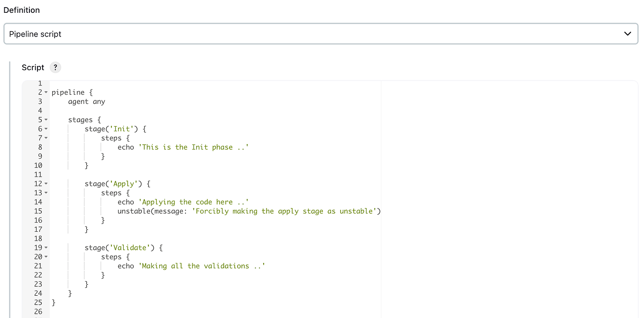The width and height of the screenshot is (644, 318).
Task: Collapse the stages block at line 5
Action: pyautogui.click(x=45, y=119)
